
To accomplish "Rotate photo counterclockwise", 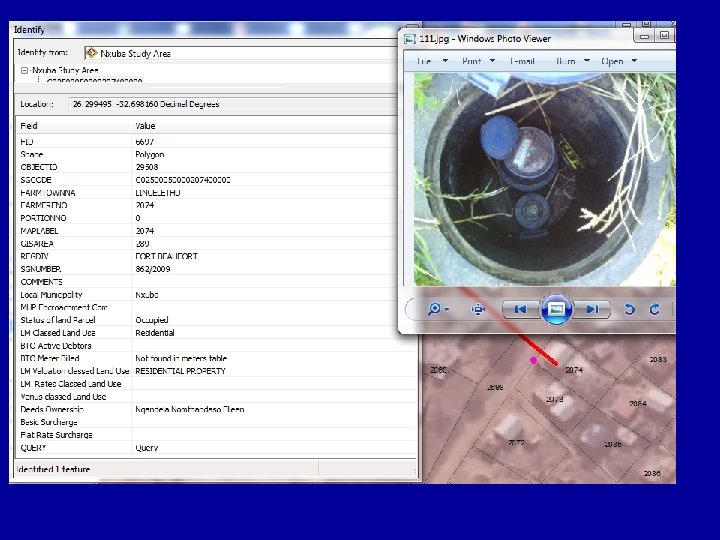I will point(630,309).
